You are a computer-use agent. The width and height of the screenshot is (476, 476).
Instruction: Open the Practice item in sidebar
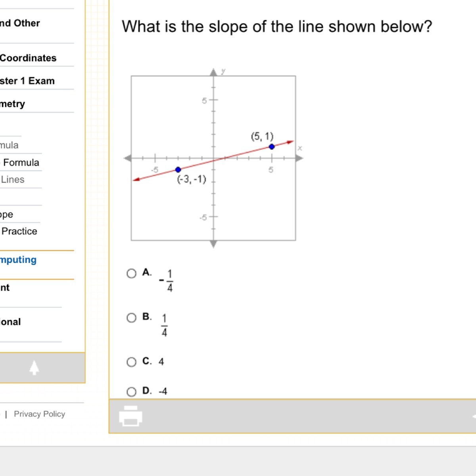[x=19, y=231]
